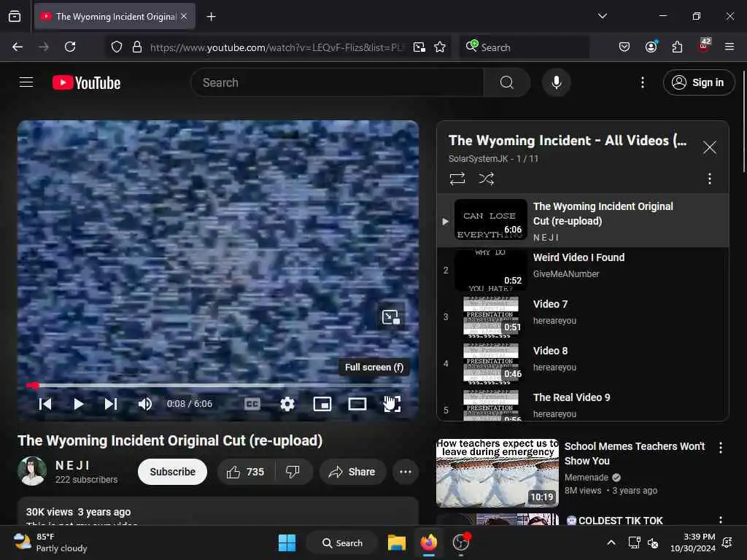Image resolution: width=747 pixels, height=560 pixels.
Task: Sign in to YouTube
Action: [x=698, y=82]
